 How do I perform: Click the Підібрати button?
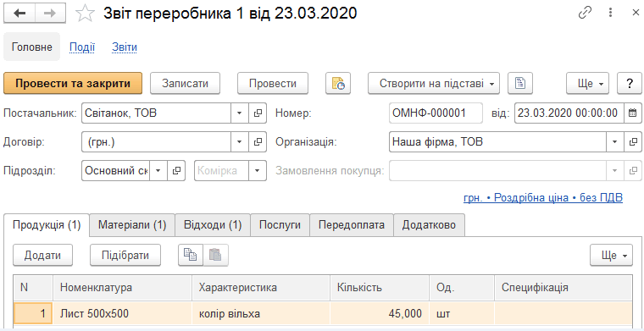125,255
